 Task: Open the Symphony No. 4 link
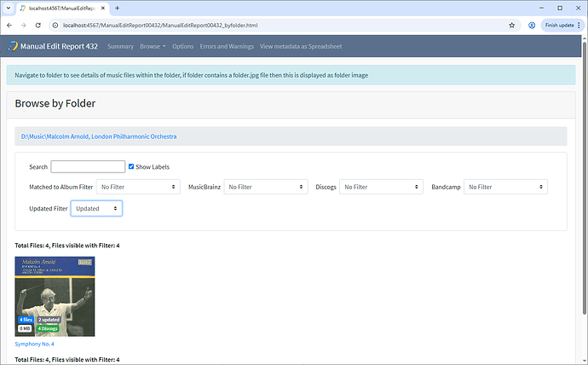(x=34, y=344)
